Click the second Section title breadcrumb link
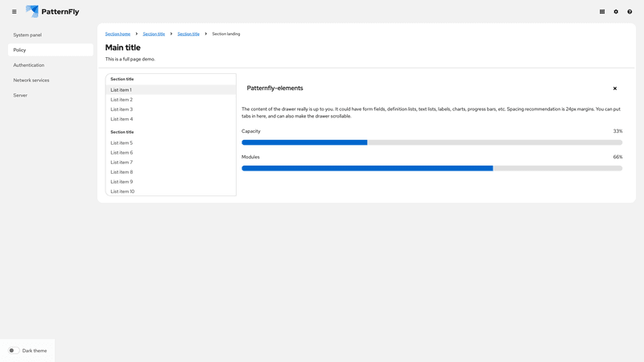The height and width of the screenshot is (362, 644). click(188, 34)
